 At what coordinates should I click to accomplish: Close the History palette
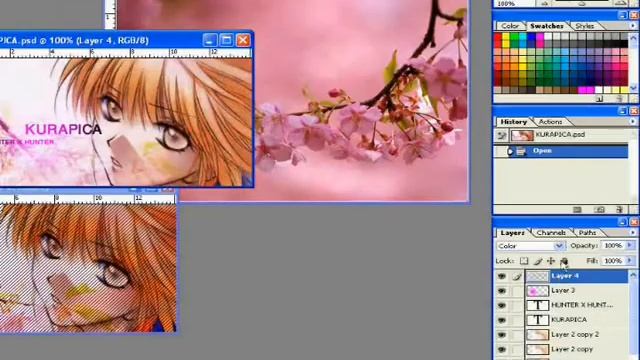(634, 111)
